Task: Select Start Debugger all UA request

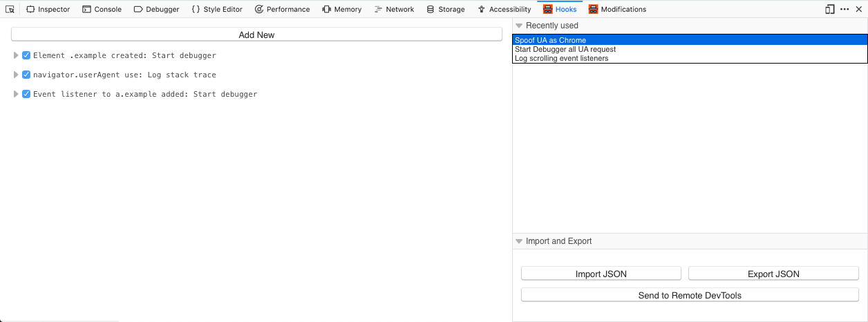Action: pos(690,49)
